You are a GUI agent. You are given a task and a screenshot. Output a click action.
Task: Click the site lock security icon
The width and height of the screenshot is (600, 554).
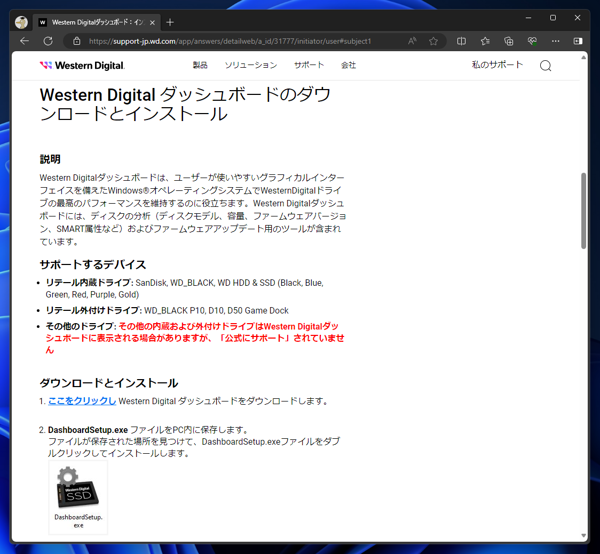pos(77,41)
